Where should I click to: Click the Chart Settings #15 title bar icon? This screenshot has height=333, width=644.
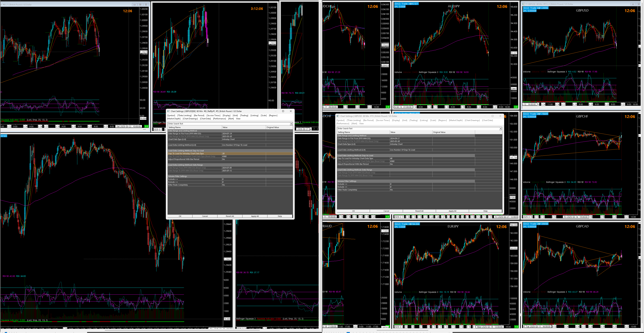coord(338,116)
